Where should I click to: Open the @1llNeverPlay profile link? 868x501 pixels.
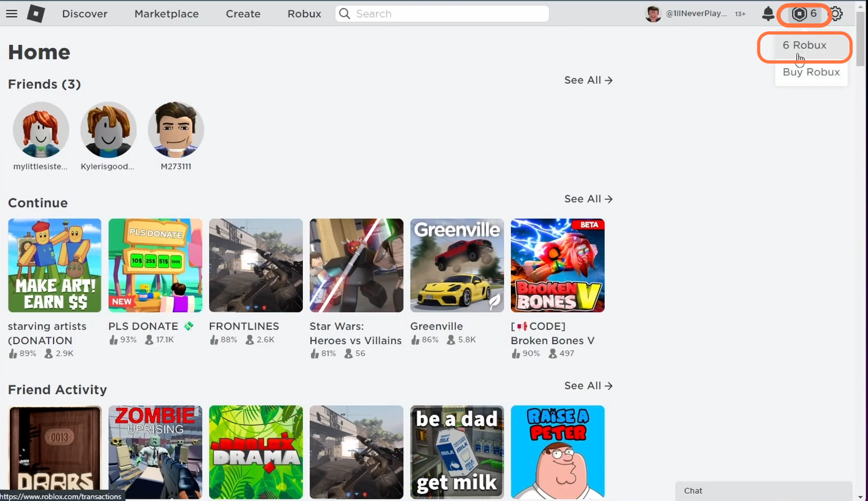[696, 13]
